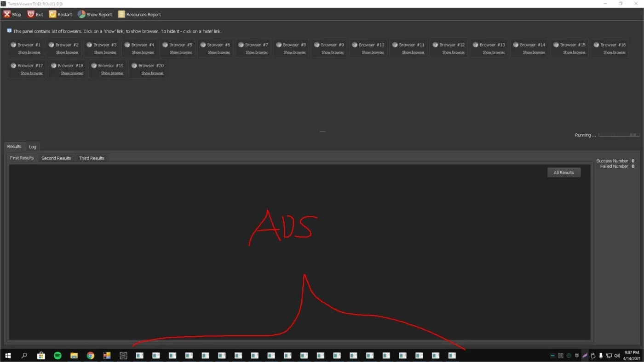Click the 'Browser #20' label text

[151, 66]
